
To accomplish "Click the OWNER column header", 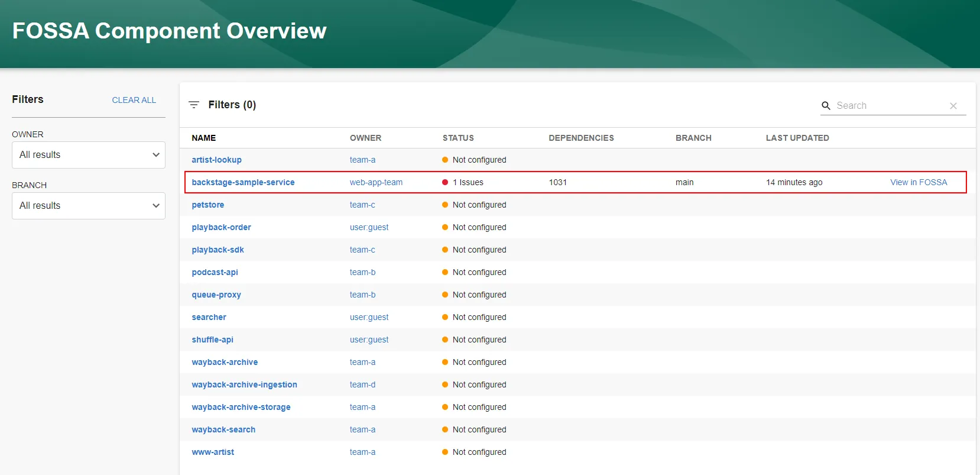I will coord(365,138).
